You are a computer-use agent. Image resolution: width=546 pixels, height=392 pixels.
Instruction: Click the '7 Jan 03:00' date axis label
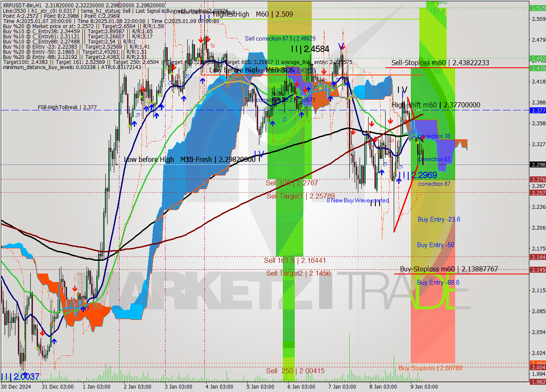coord(342,387)
